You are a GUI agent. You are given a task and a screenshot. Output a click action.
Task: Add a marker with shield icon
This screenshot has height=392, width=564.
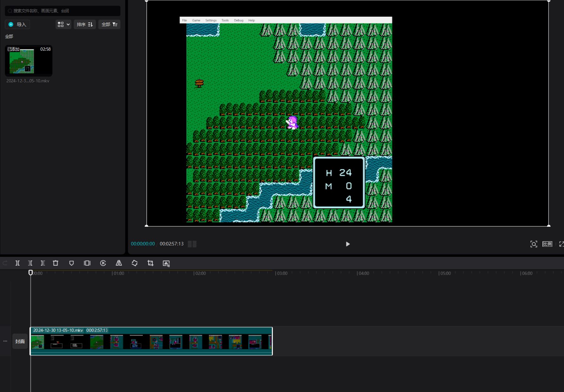[72, 263]
